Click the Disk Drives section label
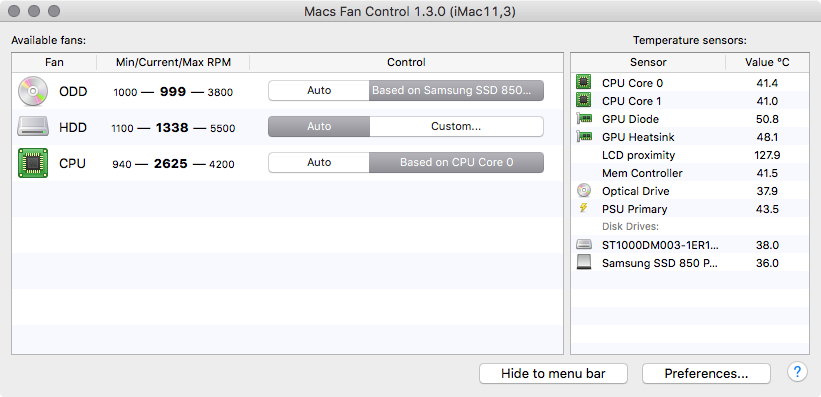Image resolution: width=821 pixels, height=397 pixels. [x=630, y=226]
